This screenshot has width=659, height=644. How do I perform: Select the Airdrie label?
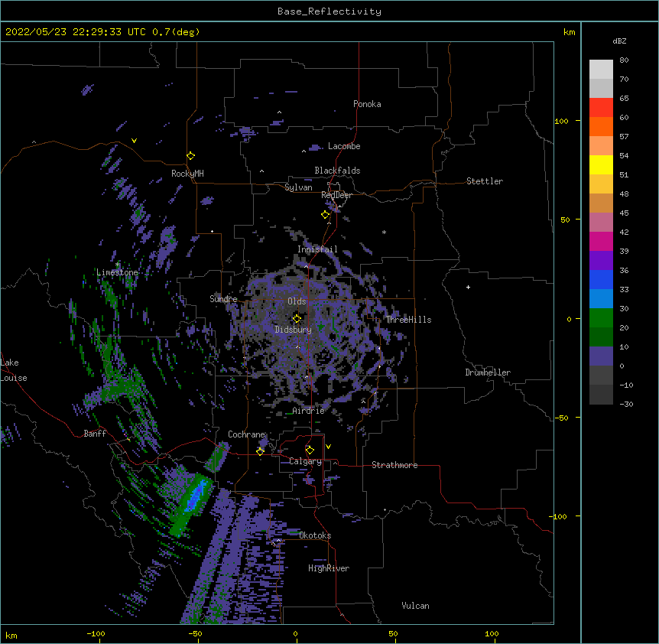point(309,411)
